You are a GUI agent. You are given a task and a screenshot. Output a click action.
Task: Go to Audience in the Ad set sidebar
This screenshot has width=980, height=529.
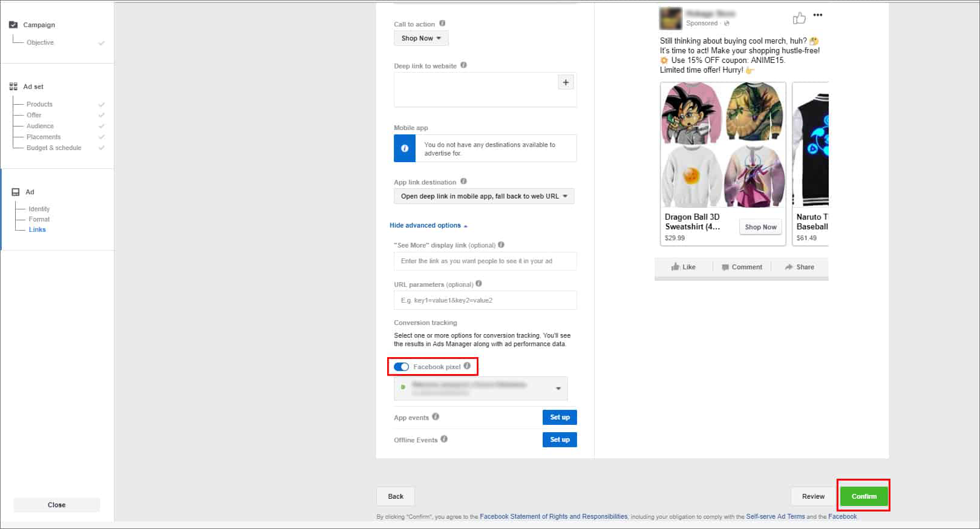[40, 126]
